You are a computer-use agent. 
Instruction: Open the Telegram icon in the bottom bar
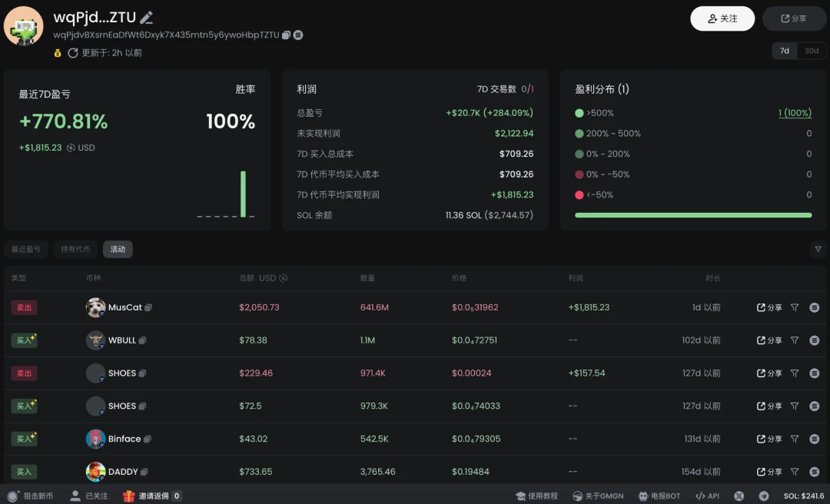coord(762,496)
